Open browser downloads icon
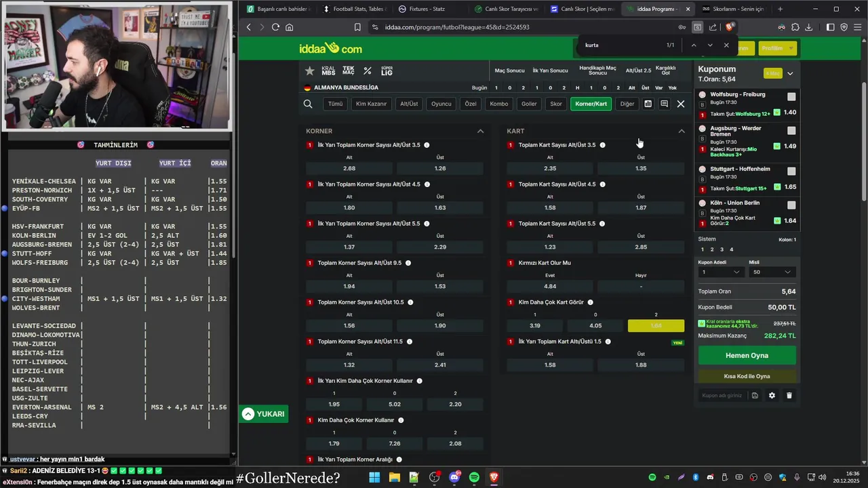The height and width of the screenshot is (488, 868). tap(808, 27)
